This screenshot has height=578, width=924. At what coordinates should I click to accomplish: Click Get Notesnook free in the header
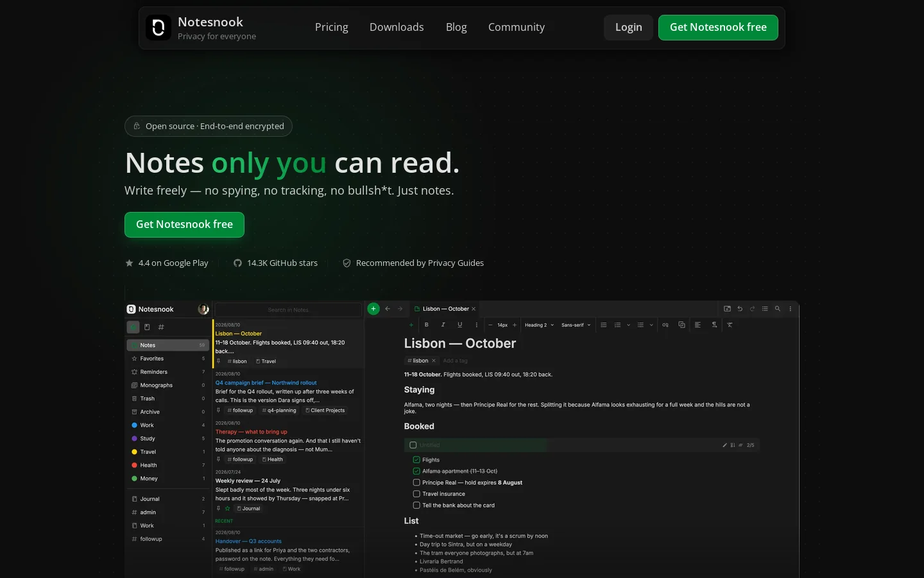tap(718, 28)
